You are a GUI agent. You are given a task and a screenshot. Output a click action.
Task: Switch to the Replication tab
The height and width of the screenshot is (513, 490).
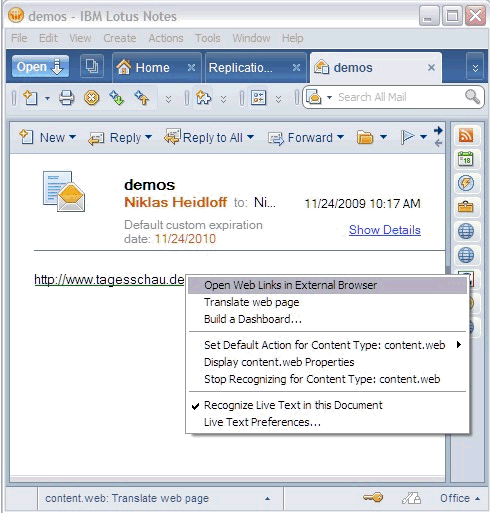240,68
